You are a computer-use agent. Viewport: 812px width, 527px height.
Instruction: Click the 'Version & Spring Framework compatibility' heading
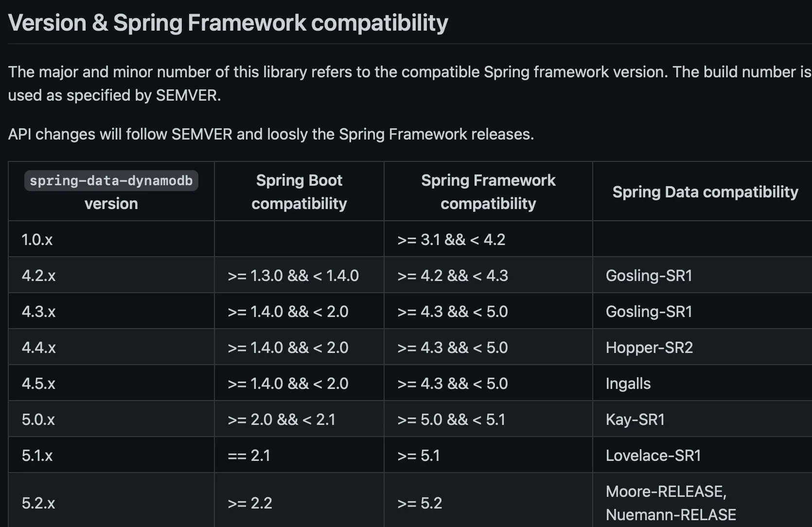pyautogui.click(x=228, y=23)
